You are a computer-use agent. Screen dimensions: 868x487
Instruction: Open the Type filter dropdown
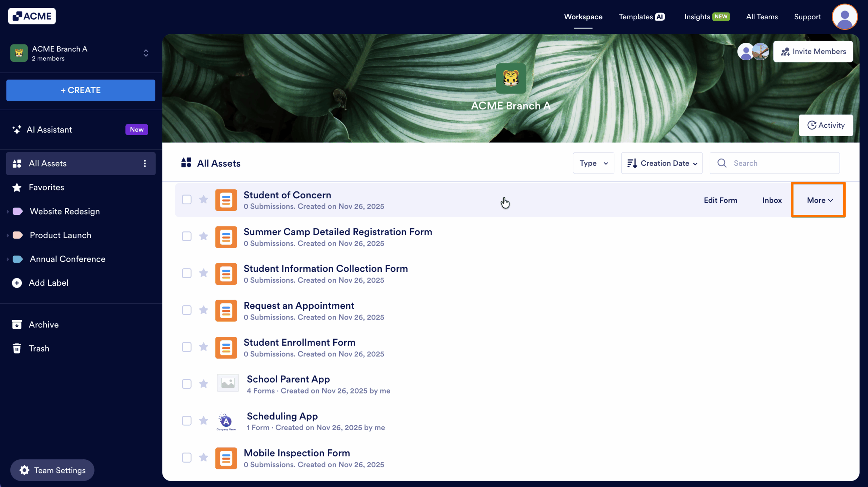pyautogui.click(x=593, y=163)
